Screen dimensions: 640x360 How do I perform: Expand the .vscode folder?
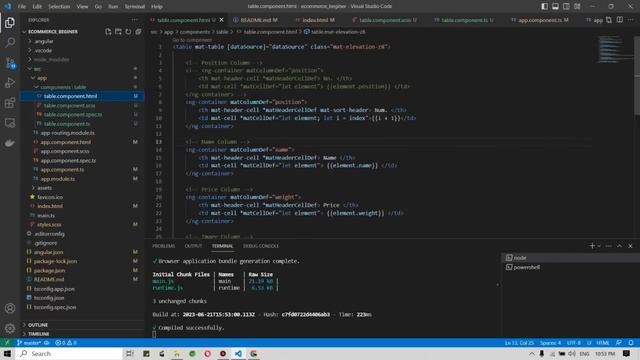(82, 50)
